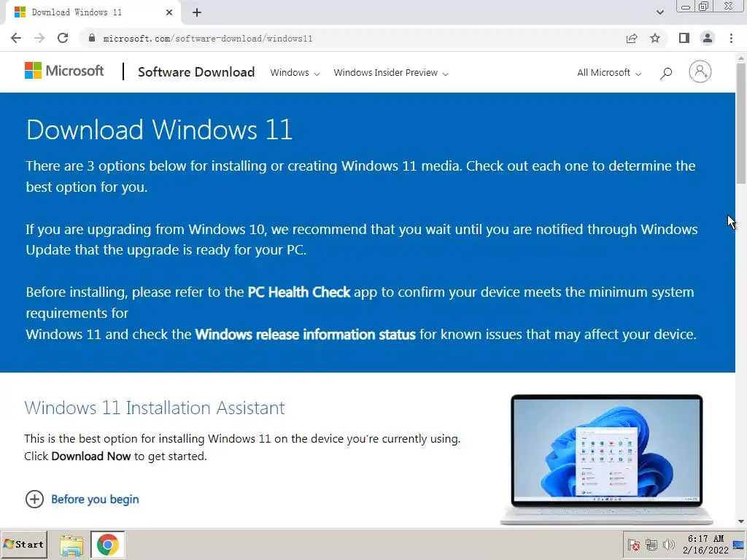
Task: Click the Microsoft account sign-in icon
Action: 700,72
